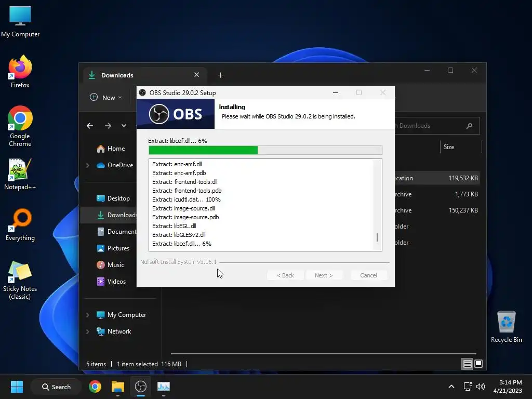Viewport: 532px width, 399px height.
Task: Go back in File Explorer
Action: [90, 126]
